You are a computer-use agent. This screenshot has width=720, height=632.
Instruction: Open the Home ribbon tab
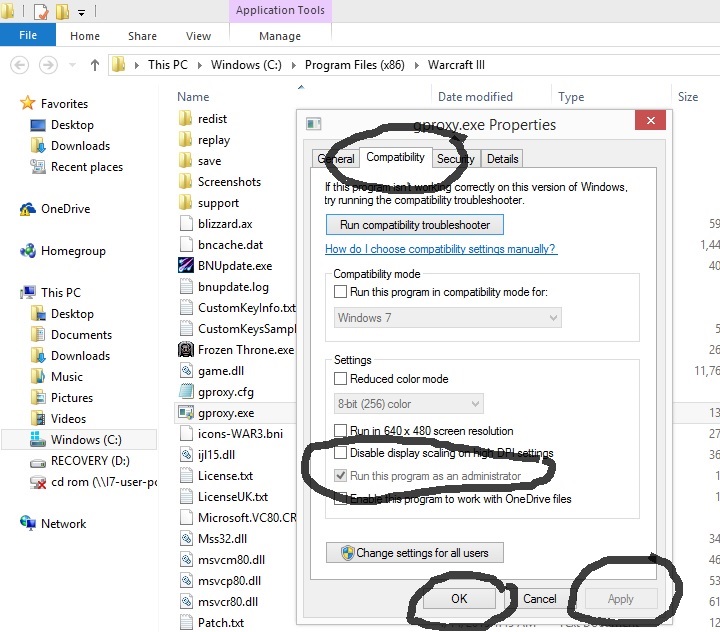click(84, 36)
